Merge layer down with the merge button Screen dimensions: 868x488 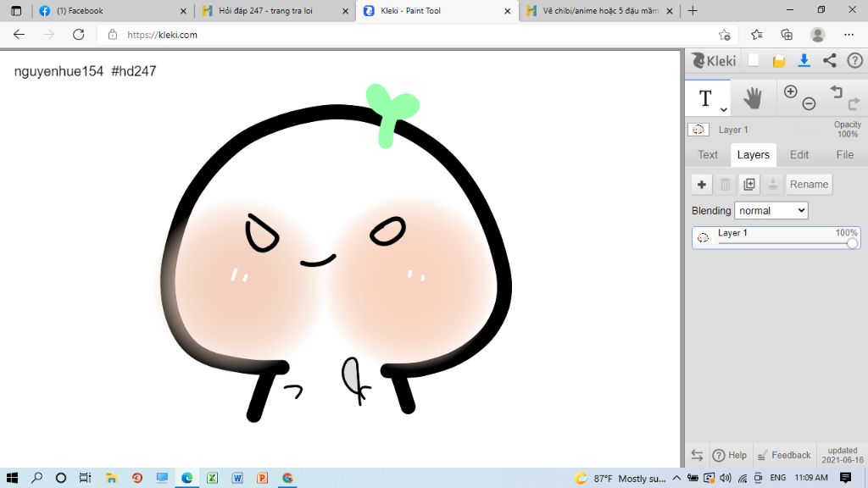[773, 184]
